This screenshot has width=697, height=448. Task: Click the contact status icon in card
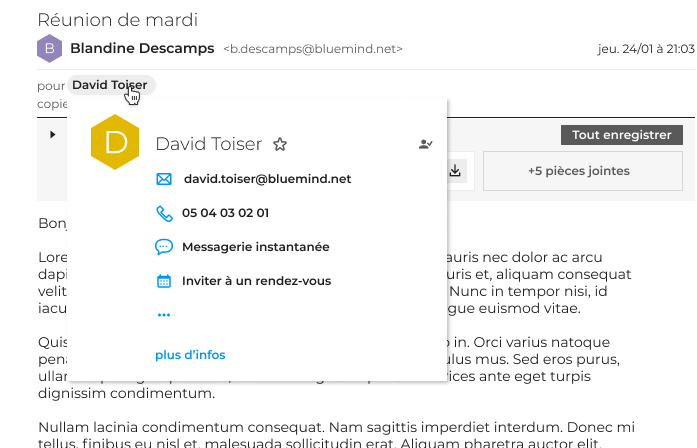coord(426,144)
